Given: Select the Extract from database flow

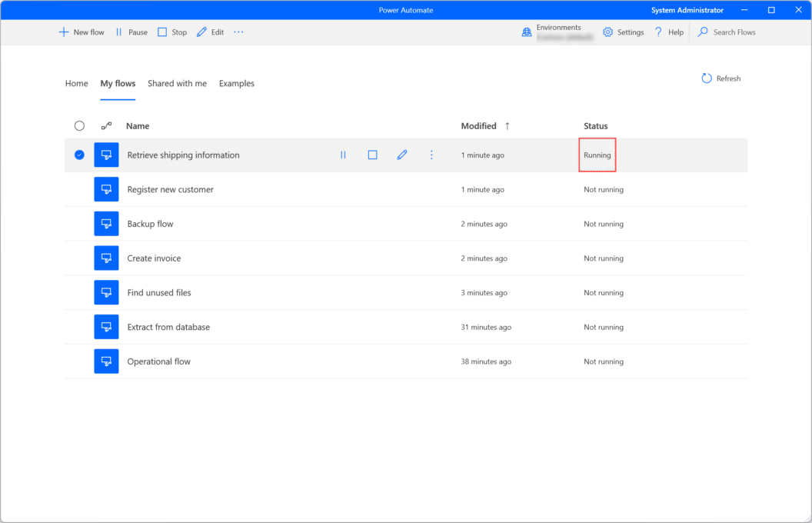Looking at the screenshot, I should pos(168,327).
